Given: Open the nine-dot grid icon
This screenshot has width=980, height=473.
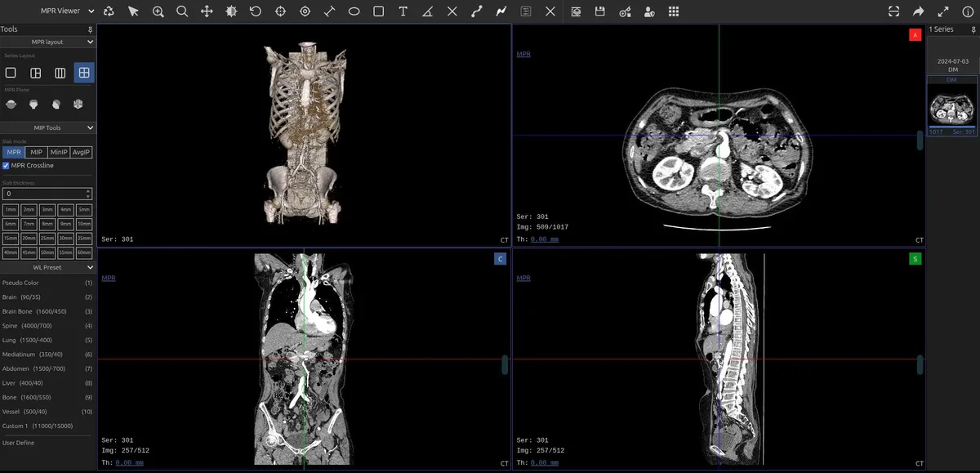Looking at the screenshot, I should coord(674,11).
